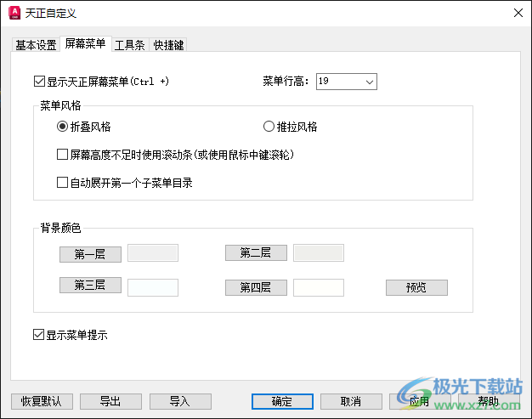The image size is (532, 419).
Task: Select the 折叠风格 radio button
Action: pyautogui.click(x=62, y=127)
